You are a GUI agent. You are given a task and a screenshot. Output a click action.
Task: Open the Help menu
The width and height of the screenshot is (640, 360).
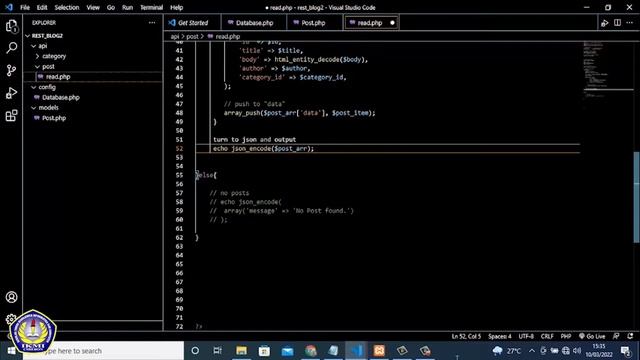tap(176, 7)
